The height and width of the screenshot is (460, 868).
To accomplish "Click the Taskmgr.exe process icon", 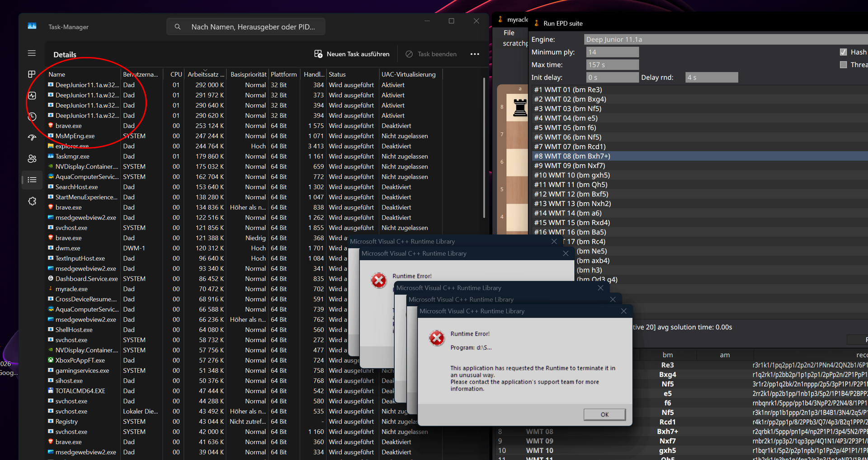I will tap(51, 156).
